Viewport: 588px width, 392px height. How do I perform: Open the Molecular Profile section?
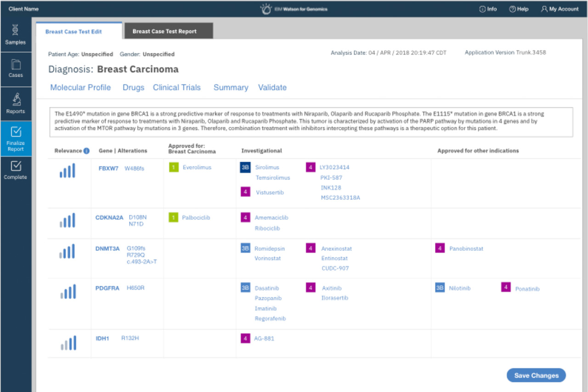pos(80,87)
